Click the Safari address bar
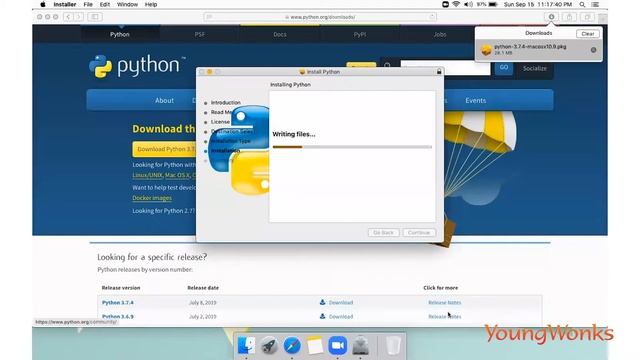 [320, 17]
